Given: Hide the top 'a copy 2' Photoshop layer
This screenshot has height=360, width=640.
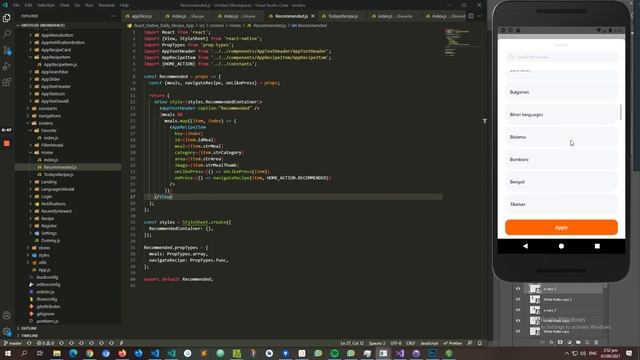Looking at the screenshot, I should (x=518, y=289).
